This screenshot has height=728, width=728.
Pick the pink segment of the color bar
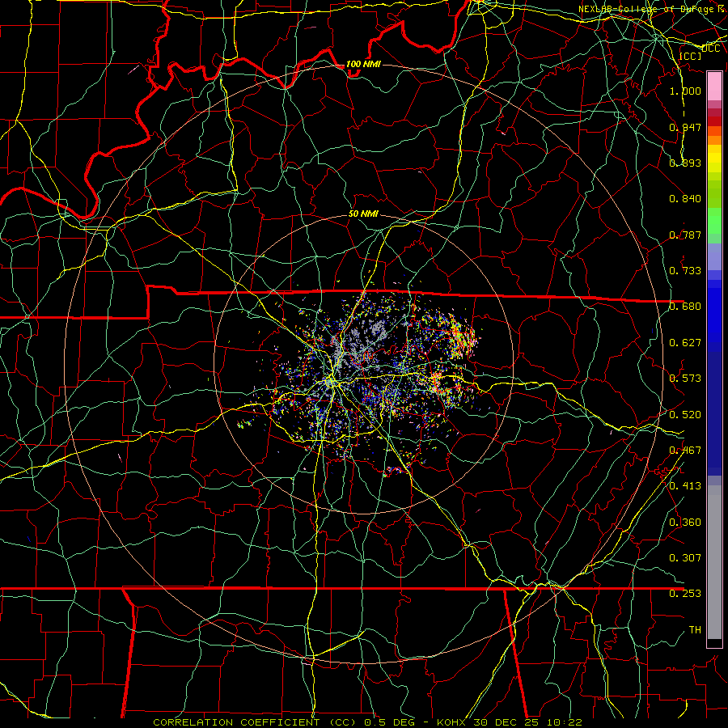(x=714, y=87)
